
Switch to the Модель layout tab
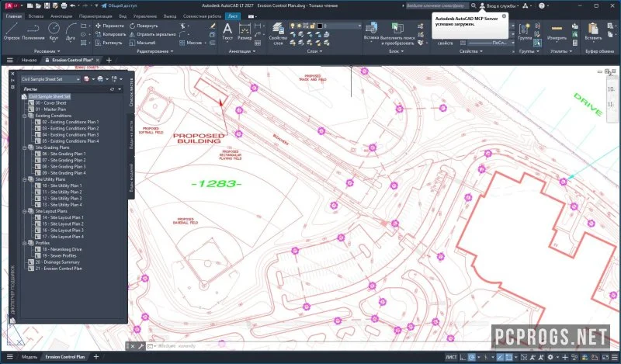(29, 357)
